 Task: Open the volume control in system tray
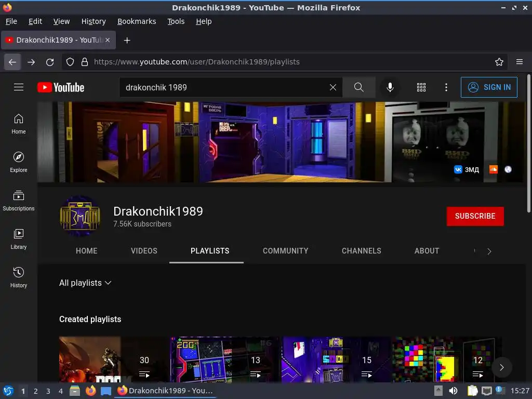tap(453, 391)
